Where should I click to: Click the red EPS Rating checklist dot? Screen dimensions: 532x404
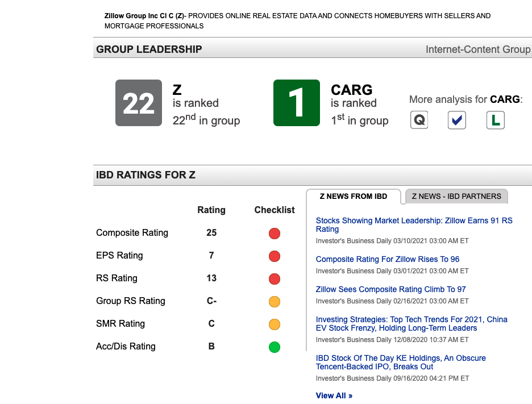275,256
